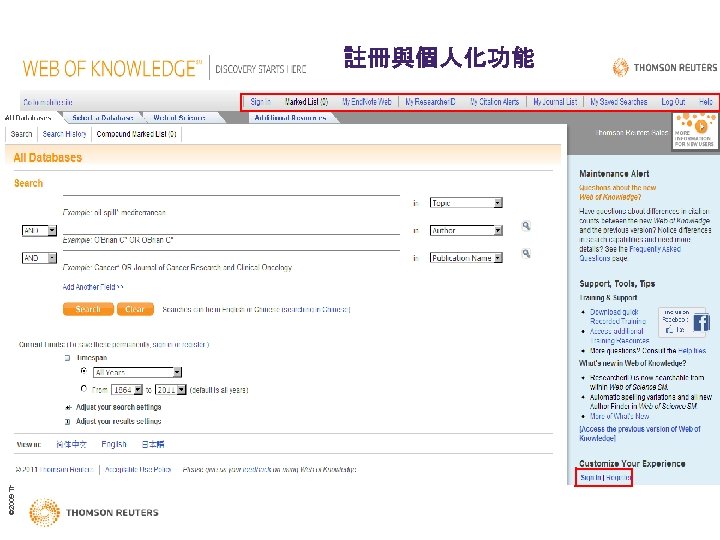Click the orange Clear button
This screenshot has height=540, width=720.
pos(135,309)
